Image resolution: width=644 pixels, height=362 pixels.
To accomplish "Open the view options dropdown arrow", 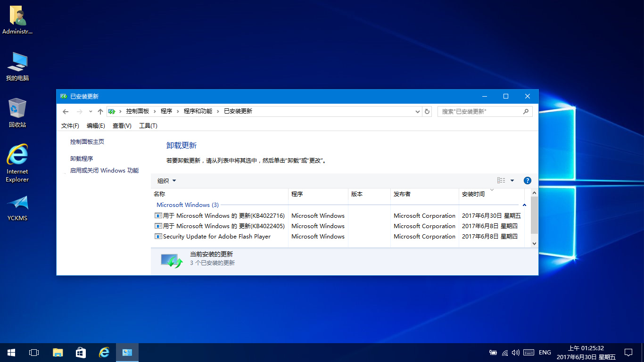I will (x=512, y=181).
